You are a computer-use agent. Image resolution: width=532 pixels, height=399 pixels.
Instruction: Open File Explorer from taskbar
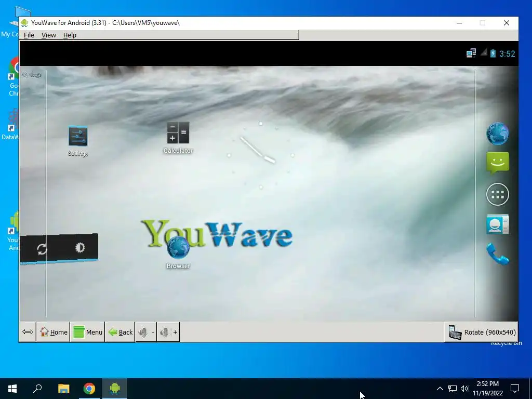tap(63, 389)
